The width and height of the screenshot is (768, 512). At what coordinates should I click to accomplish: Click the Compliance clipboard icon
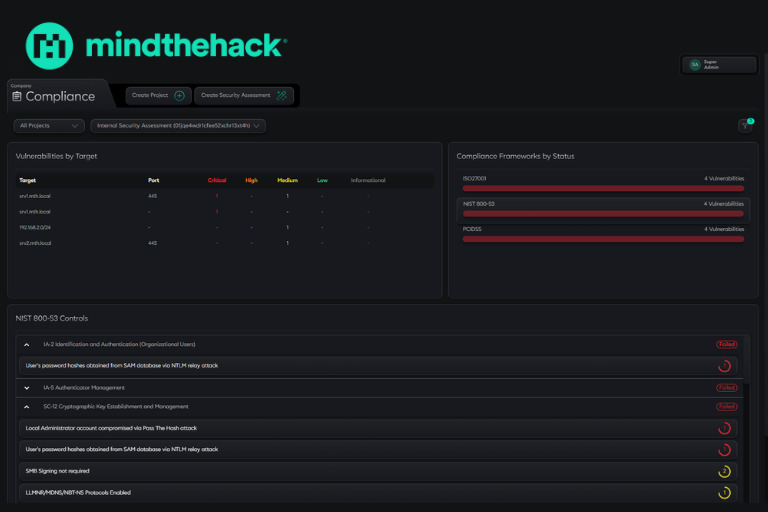[x=17, y=97]
